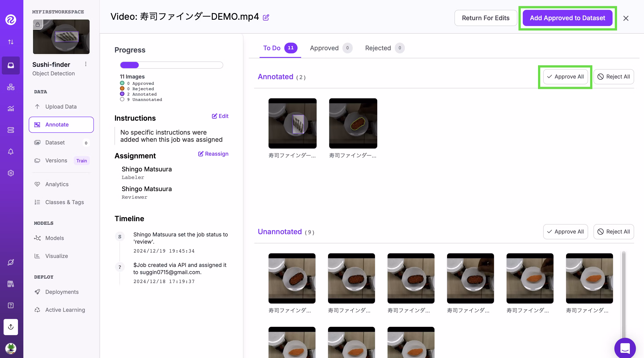
Task: Click the progress bar
Action: click(172, 65)
